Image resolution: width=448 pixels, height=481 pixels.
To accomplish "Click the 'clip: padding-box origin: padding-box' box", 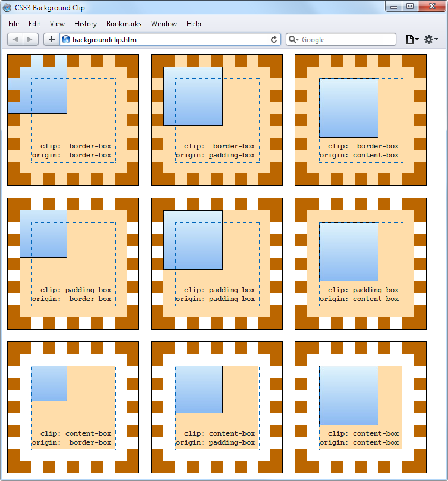I will tap(217, 264).
